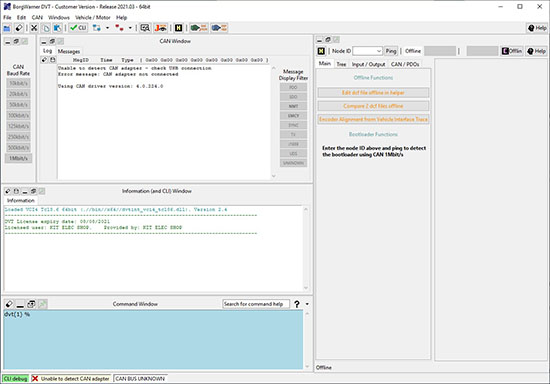Undock the Information and CLI Window

(33, 191)
